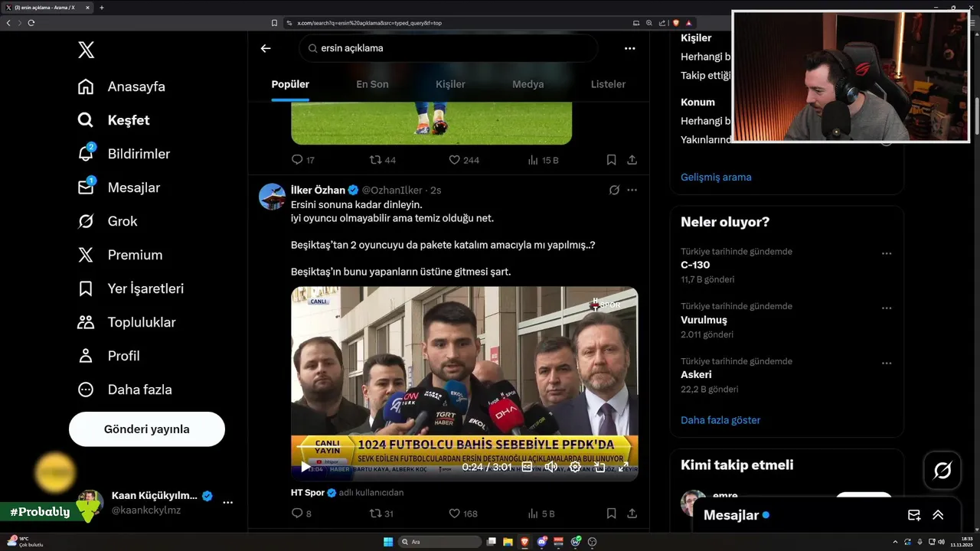The width and height of the screenshot is (980, 551).
Task: Toggle video captions (CC)
Action: pyautogui.click(x=527, y=467)
